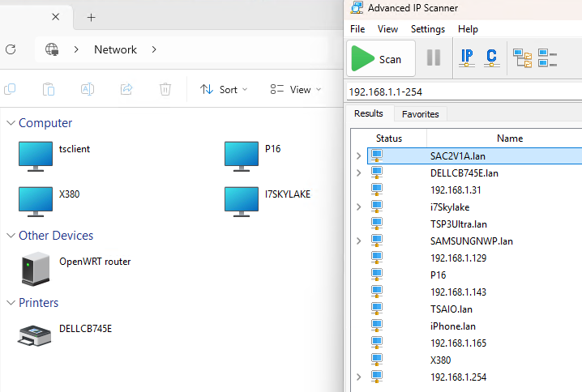Select the 192.168.1.165 row
The image size is (582, 392).
pyautogui.click(x=475, y=343)
